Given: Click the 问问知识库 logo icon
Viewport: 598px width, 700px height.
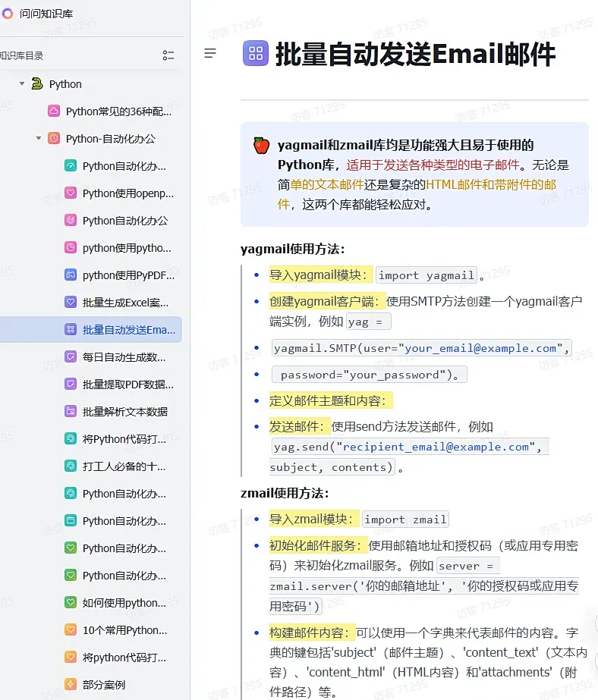Looking at the screenshot, I should [x=8, y=14].
